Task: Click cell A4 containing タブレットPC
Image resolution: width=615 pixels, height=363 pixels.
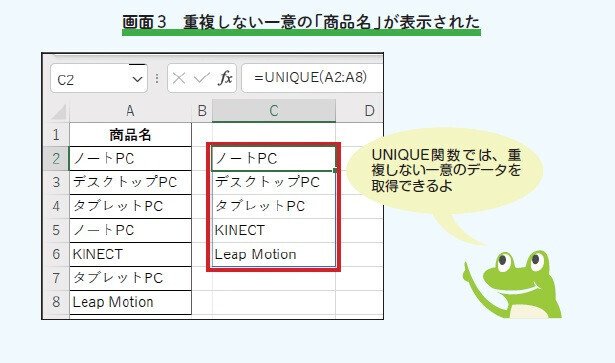Action: tap(130, 206)
